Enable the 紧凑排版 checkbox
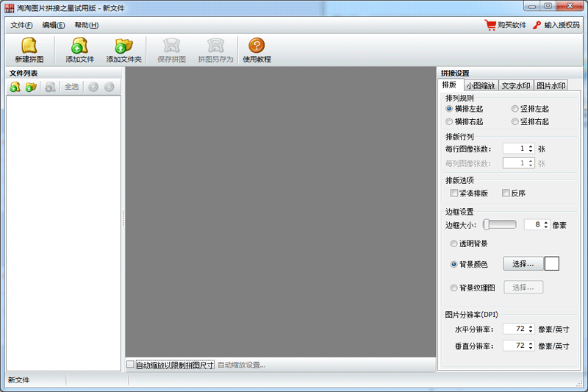The height and width of the screenshot is (392, 588). (x=454, y=193)
